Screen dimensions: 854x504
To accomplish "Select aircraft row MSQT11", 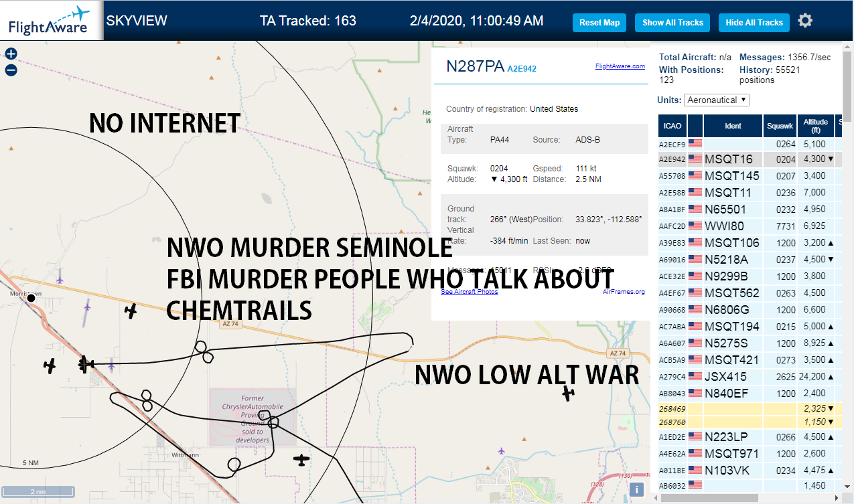I will pos(750,193).
